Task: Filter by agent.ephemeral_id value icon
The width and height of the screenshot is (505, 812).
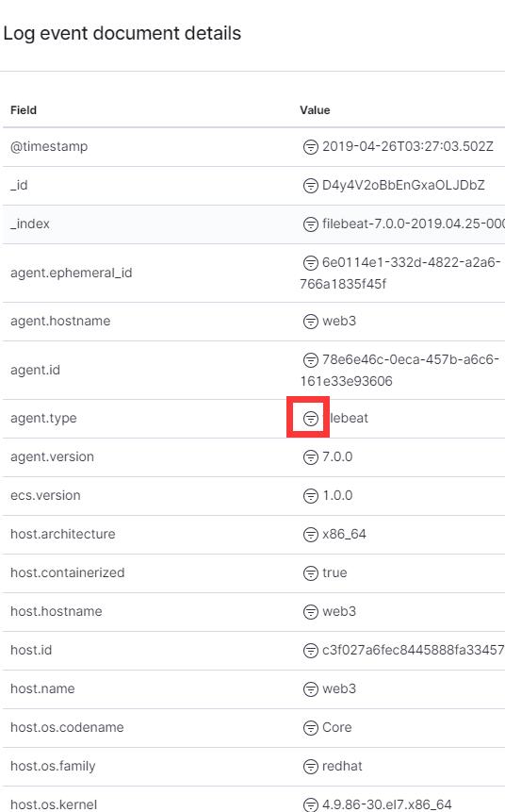Action: [311, 263]
